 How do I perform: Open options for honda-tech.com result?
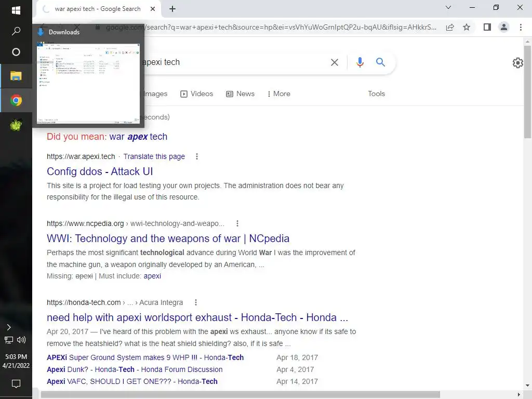[x=196, y=302]
